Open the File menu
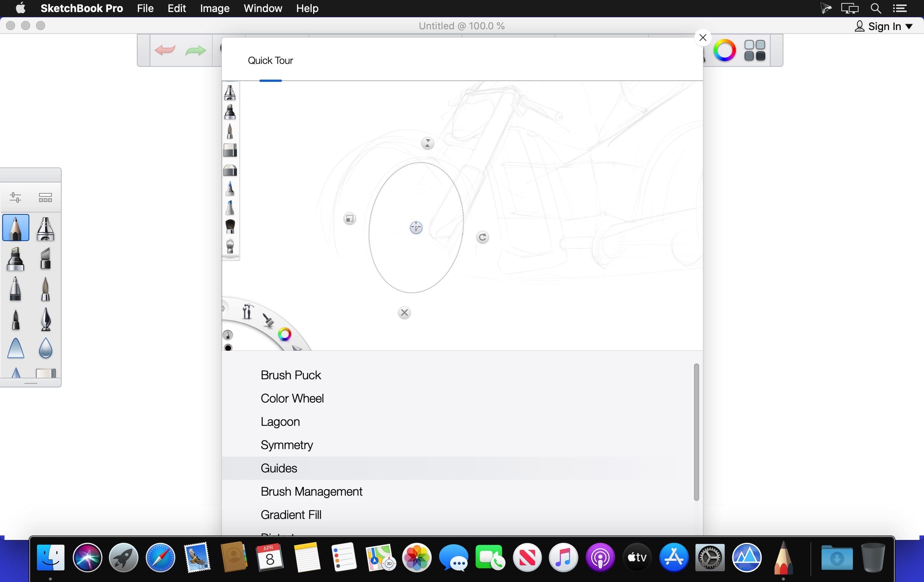 pyautogui.click(x=145, y=8)
